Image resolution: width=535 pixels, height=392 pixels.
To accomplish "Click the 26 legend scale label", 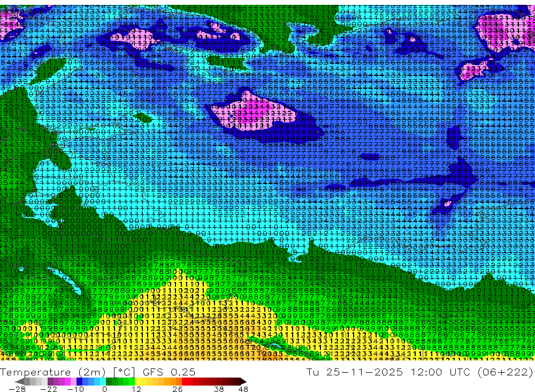I will coord(178,389).
